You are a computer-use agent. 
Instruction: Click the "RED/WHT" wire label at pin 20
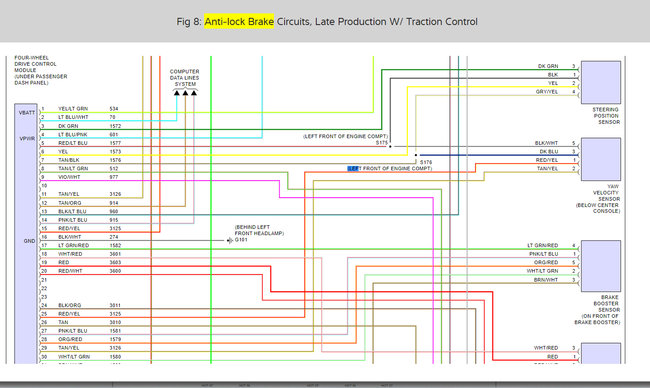[x=70, y=271]
